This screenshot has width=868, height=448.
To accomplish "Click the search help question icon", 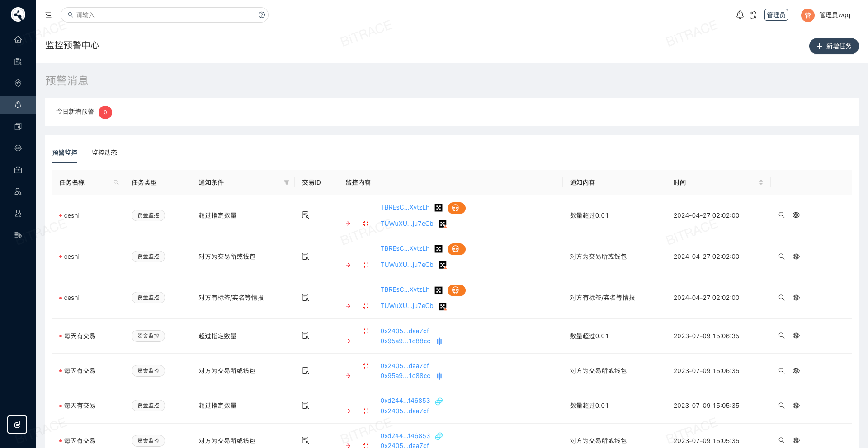I will tap(262, 15).
